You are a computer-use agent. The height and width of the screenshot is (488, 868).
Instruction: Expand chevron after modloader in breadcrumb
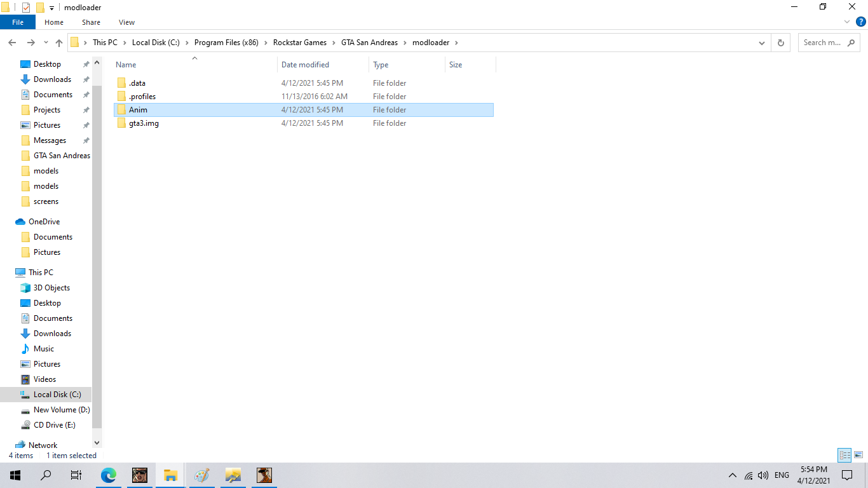click(x=456, y=43)
